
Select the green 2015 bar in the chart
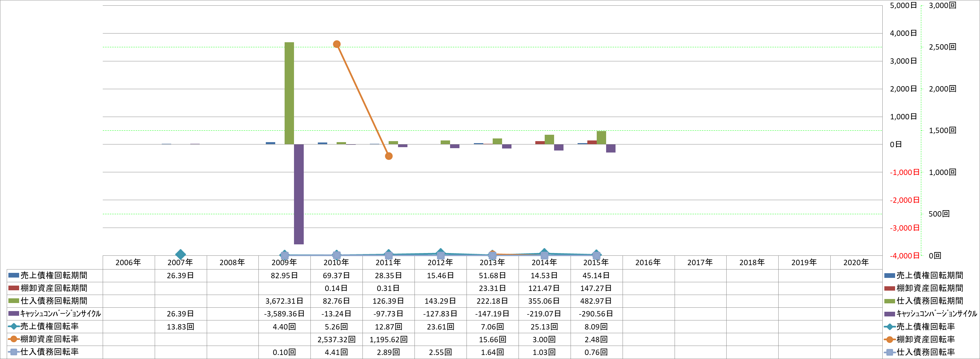[601, 137]
